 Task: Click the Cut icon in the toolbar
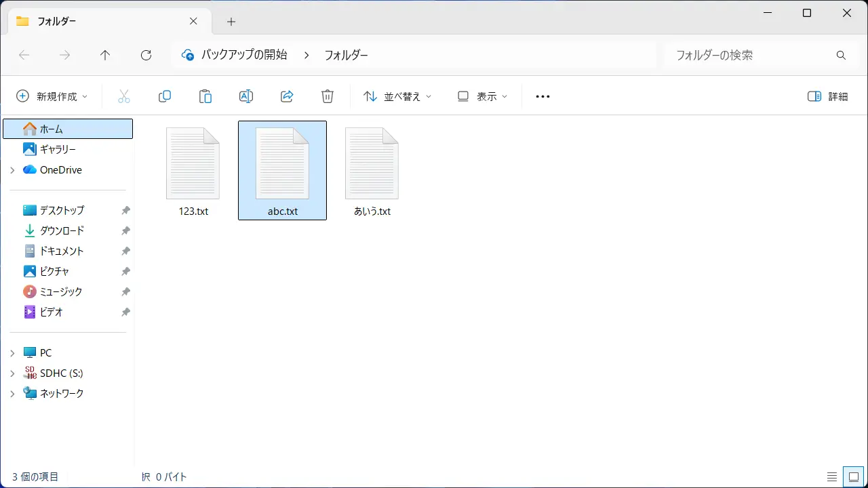tap(124, 96)
